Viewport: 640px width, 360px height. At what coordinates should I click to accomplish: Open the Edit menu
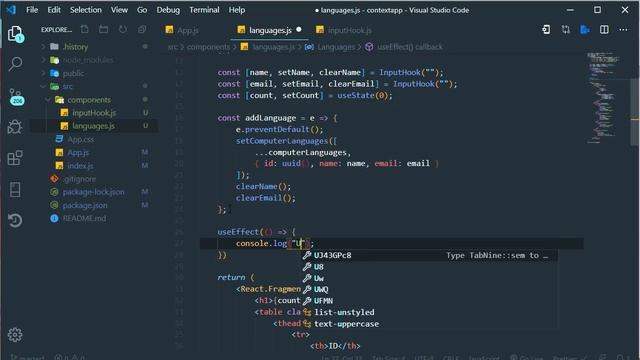click(54, 10)
